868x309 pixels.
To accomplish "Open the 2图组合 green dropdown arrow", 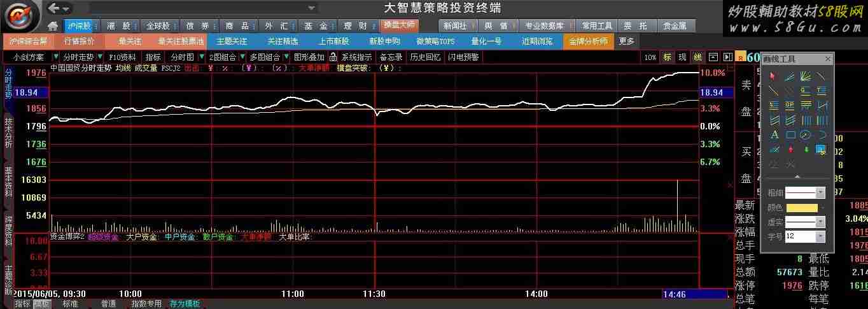I will coord(242,57).
